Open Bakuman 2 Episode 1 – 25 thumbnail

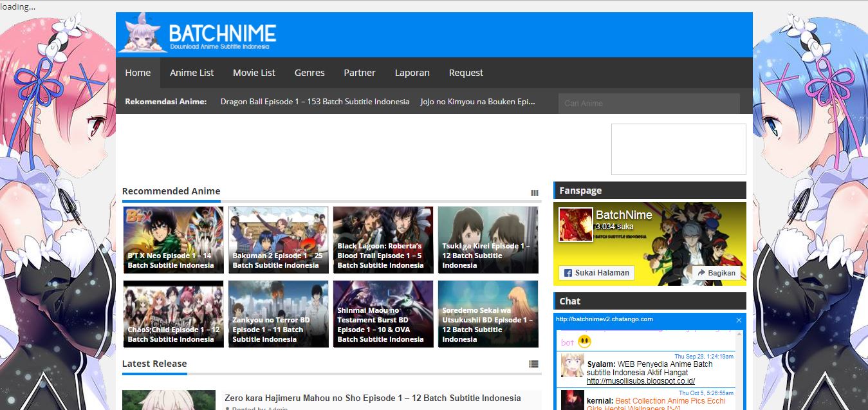coord(279,240)
